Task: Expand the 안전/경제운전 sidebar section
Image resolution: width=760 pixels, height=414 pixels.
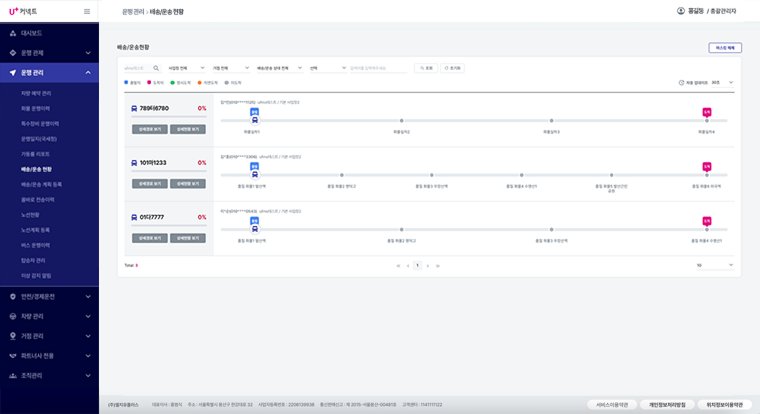Action: [49, 297]
